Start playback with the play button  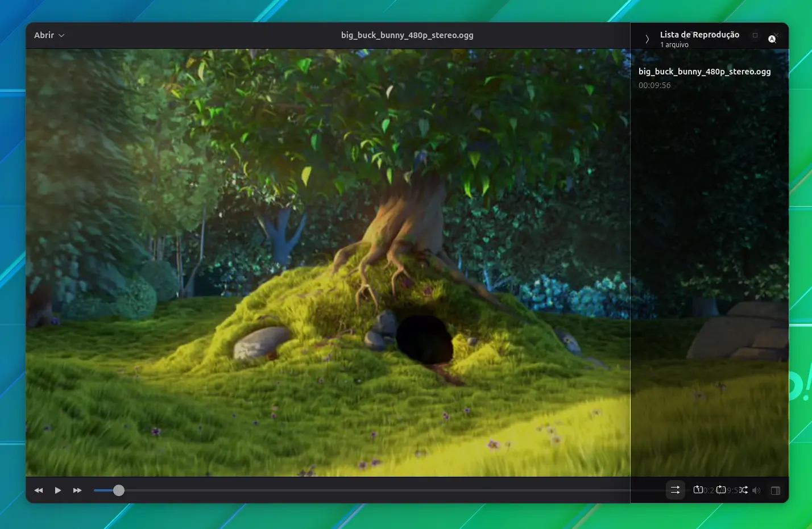58,490
